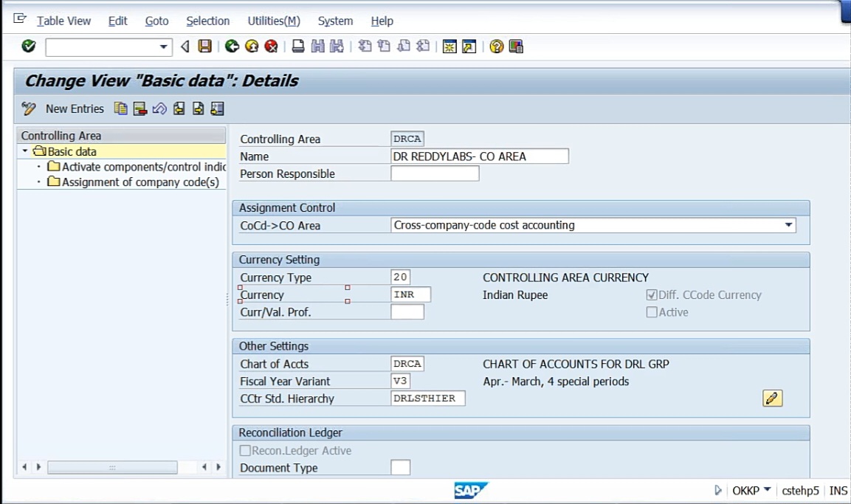This screenshot has width=851, height=504.
Task: Click the Generate Shortcut icon
Action: [469, 46]
